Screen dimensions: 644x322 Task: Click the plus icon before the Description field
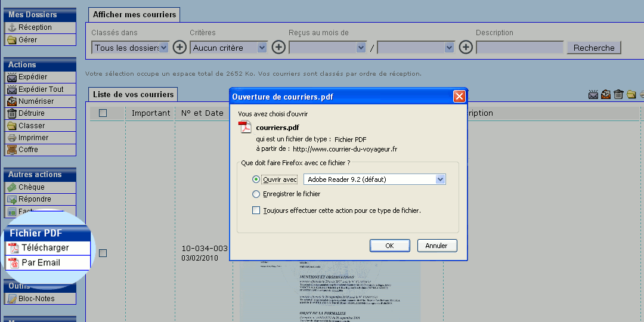[466, 48]
